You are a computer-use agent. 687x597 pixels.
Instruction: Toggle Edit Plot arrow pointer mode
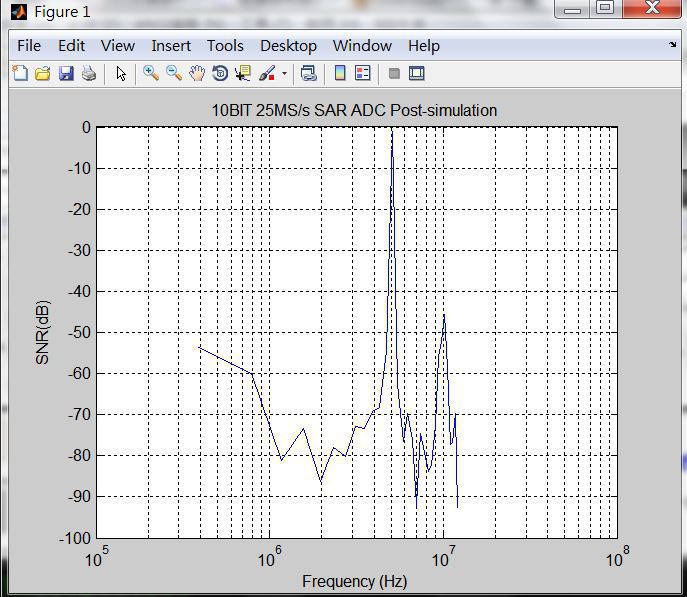coord(121,73)
